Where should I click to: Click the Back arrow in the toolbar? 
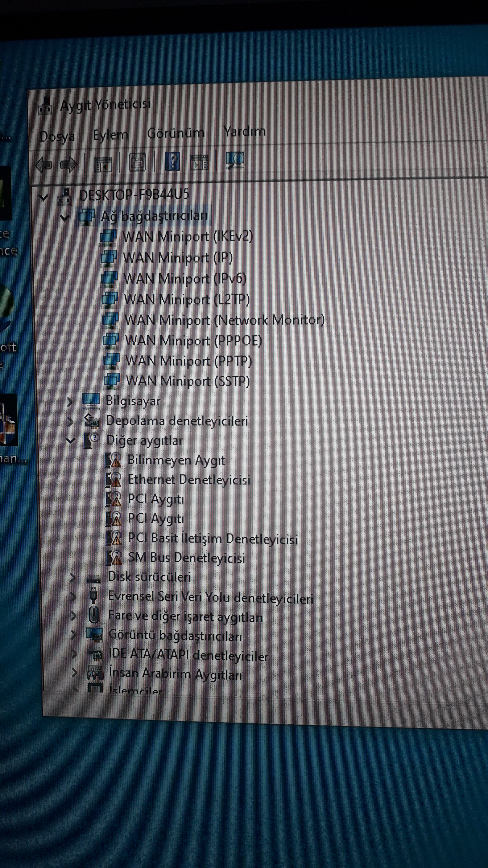44,165
